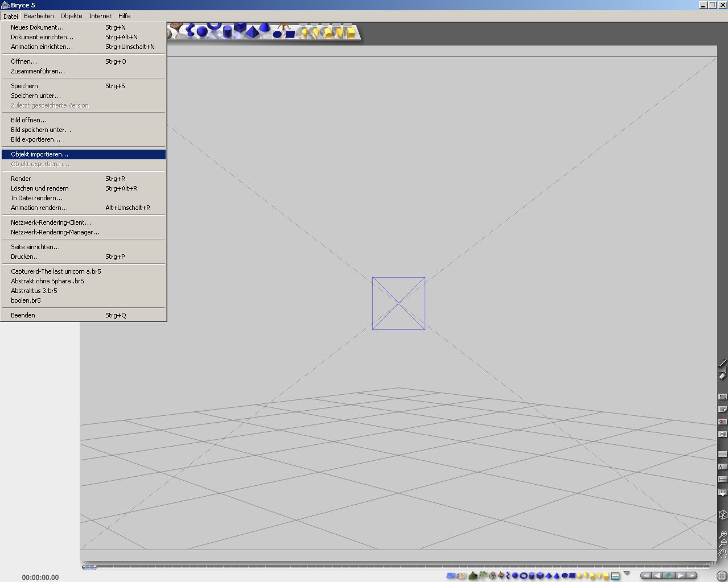Choose Render from the Datei menu
Image resolution: width=728 pixels, height=582 pixels.
[x=84, y=179]
